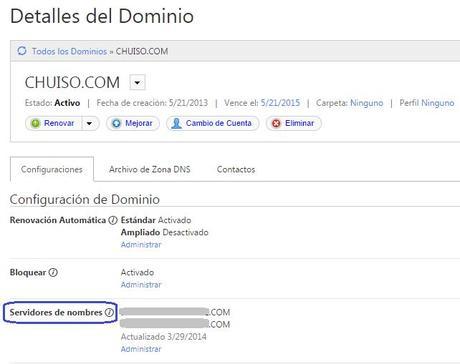The image size is (460, 364).
Task: Click the 'Fecha de creación: 5/21/2013' text
Action: [x=152, y=103]
